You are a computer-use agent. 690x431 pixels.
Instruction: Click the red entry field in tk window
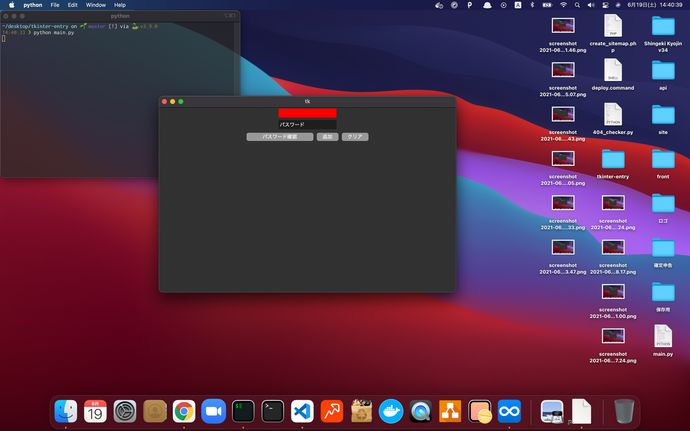pos(307,113)
